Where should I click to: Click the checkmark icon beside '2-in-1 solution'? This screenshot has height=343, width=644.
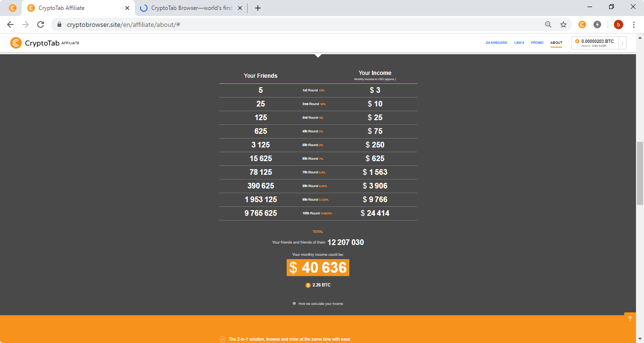223,339
